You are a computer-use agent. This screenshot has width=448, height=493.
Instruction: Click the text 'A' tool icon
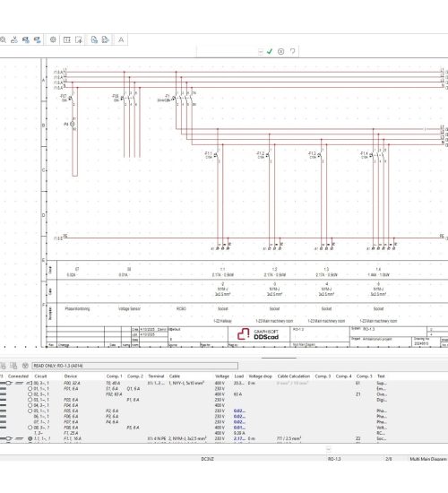121,40
